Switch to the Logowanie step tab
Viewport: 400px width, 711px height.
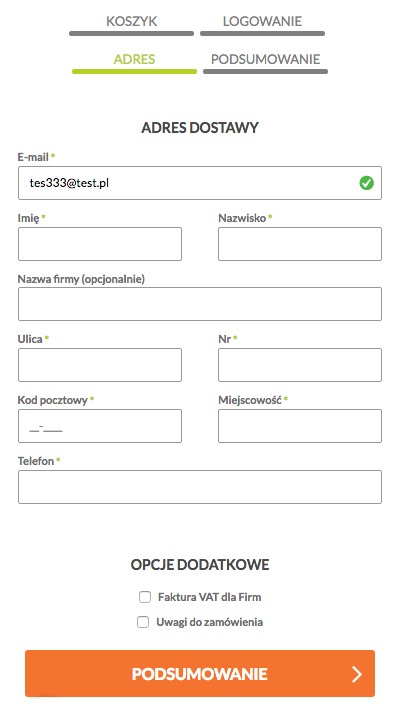(262, 24)
